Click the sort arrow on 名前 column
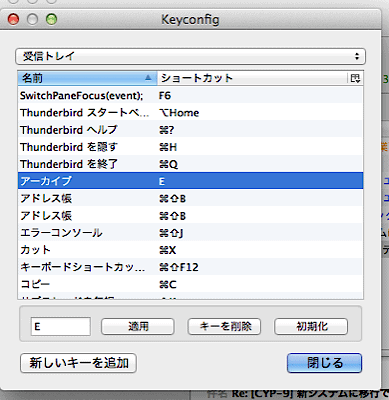Screen dimensions: 389x400 pyautogui.click(x=148, y=78)
